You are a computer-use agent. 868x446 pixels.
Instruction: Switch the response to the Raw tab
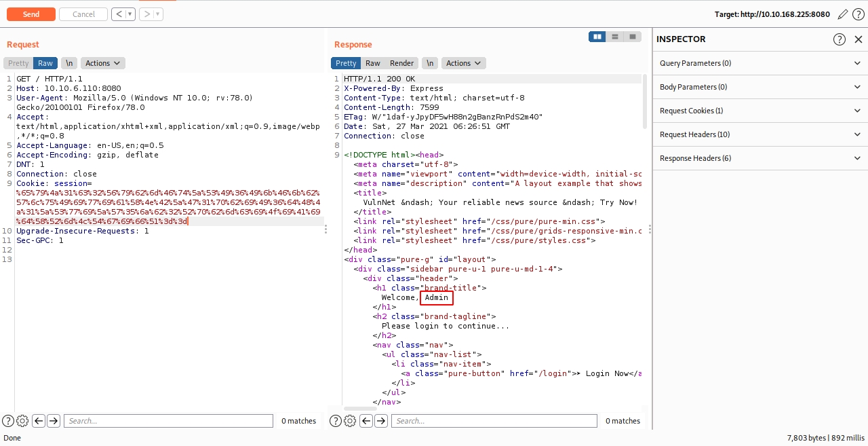tap(373, 63)
